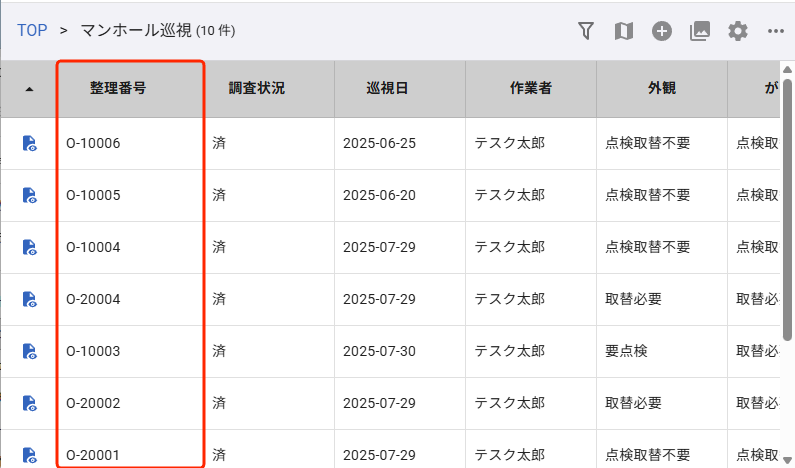
Task: View details icon for row O-20004
Action: click(30, 299)
